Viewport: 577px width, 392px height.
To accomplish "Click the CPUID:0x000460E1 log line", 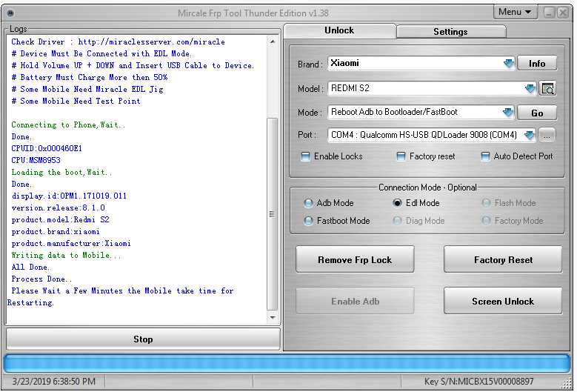I will coord(47,148).
